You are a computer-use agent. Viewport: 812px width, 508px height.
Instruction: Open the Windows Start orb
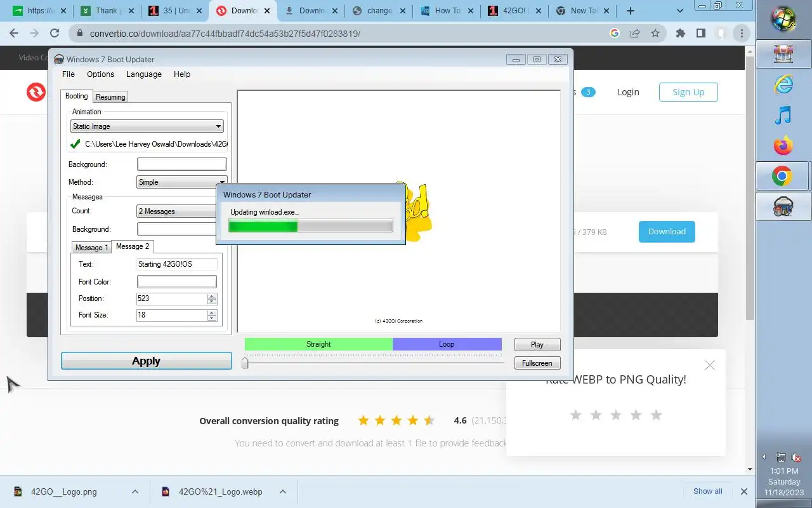783,19
